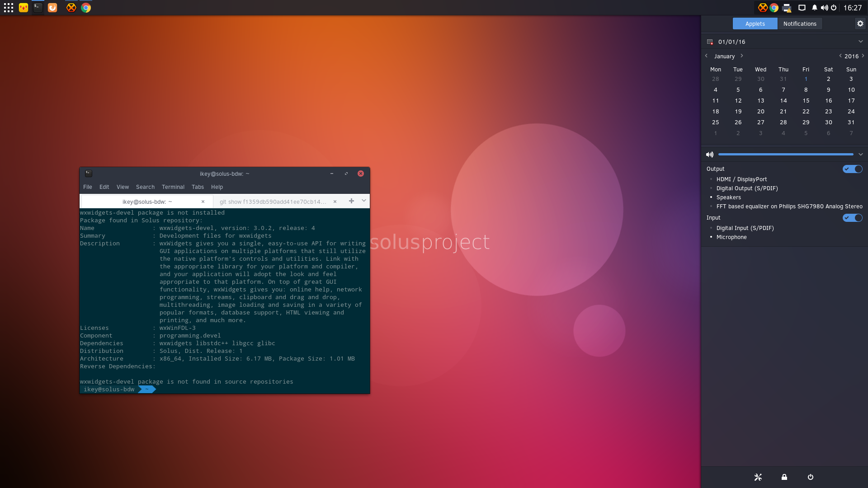
Task: Mute audio using the sidebar speaker icon
Action: [710, 155]
